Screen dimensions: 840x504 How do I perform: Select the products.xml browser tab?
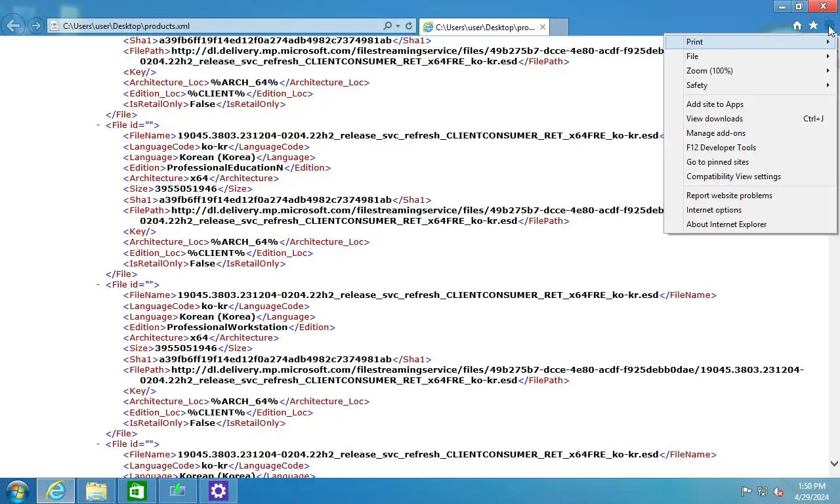tap(484, 27)
